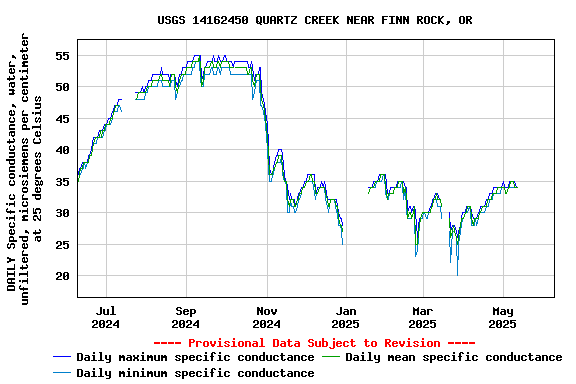
Task: Click the y-axis value 30
Action: point(62,213)
